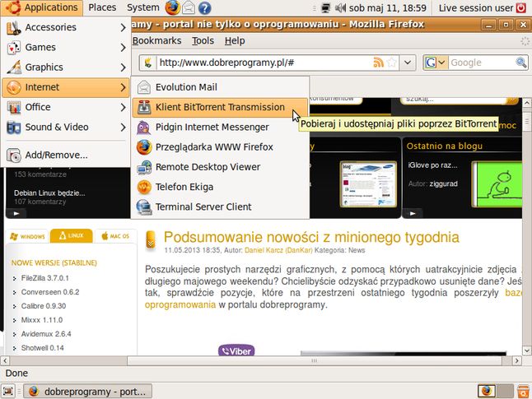
Task: Open Firefox Bookmarks menu
Action: click(x=156, y=40)
